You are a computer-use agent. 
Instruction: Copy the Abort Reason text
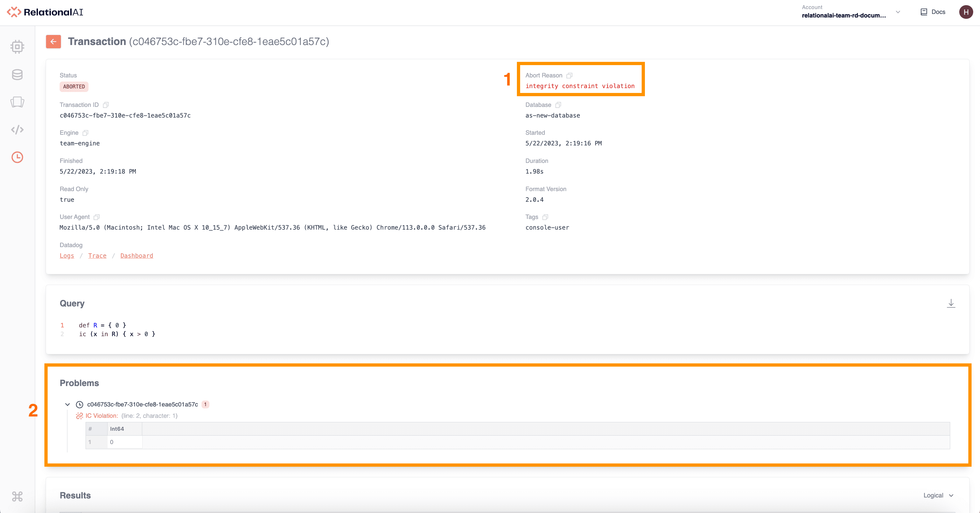pyautogui.click(x=569, y=75)
